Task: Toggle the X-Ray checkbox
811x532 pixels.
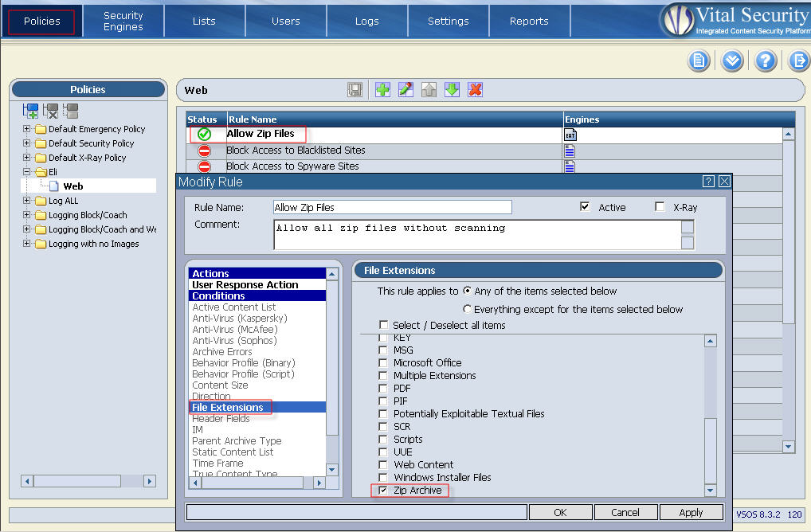Action: [x=660, y=207]
